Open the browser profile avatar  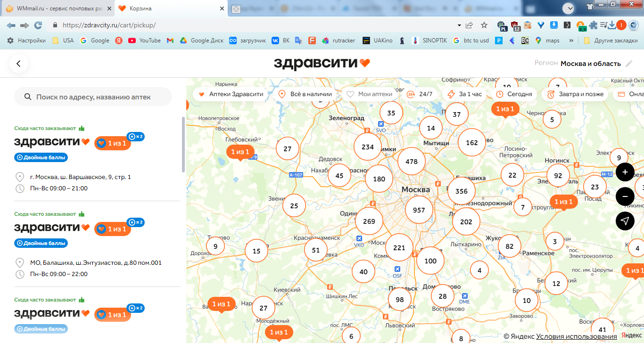(622, 25)
